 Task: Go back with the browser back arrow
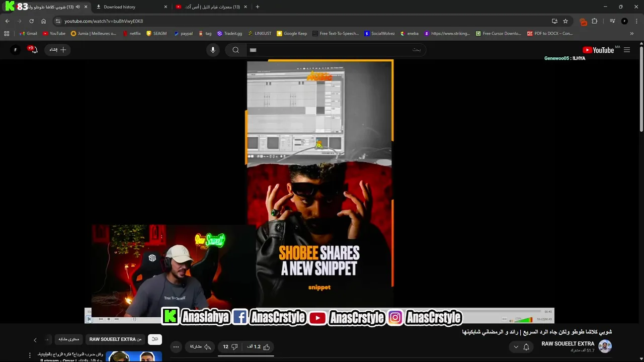[7, 21]
